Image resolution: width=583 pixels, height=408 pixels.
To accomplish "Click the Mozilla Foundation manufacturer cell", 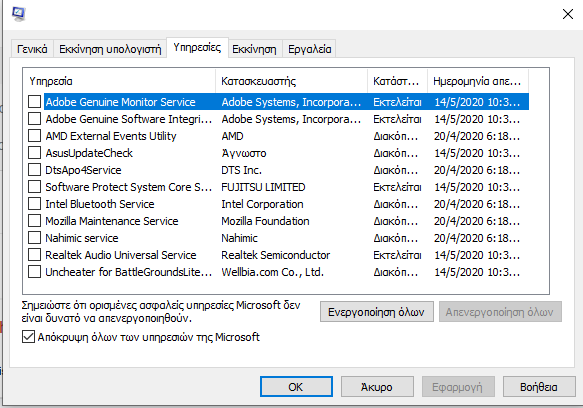I will (x=265, y=221).
